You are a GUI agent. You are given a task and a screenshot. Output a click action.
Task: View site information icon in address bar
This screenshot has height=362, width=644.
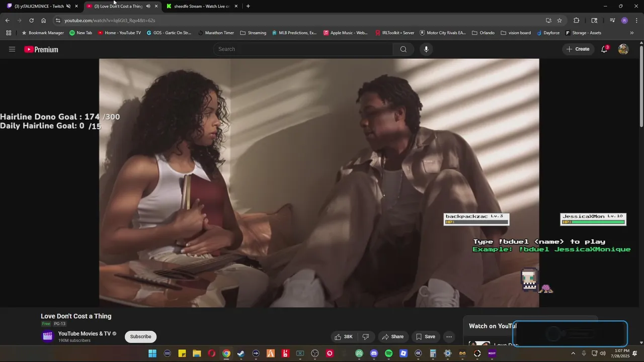click(58, 21)
